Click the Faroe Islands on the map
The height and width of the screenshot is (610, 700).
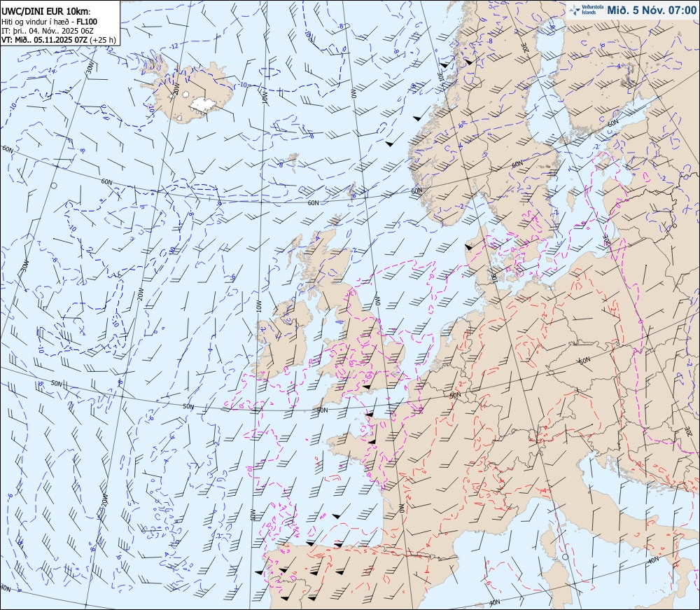293,162
